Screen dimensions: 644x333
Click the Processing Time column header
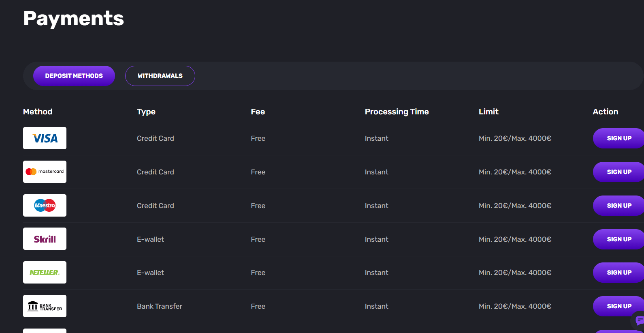(397, 112)
